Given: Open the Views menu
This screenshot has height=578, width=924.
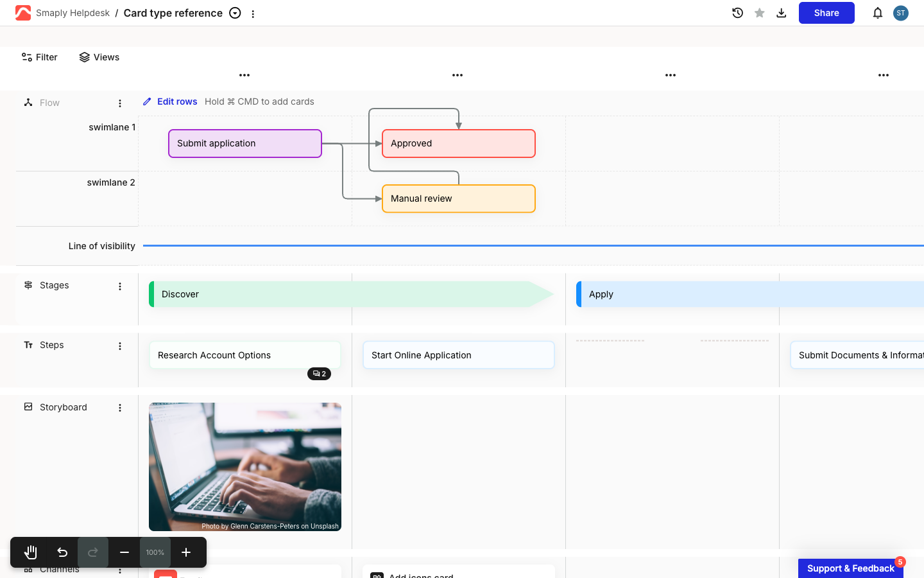Looking at the screenshot, I should (99, 57).
